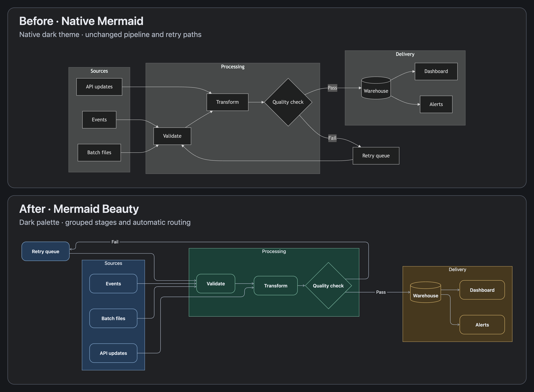This screenshot has width=534, height=392.
Task: Select the green Quality check diamond in the After diagram
Action: 328,286
